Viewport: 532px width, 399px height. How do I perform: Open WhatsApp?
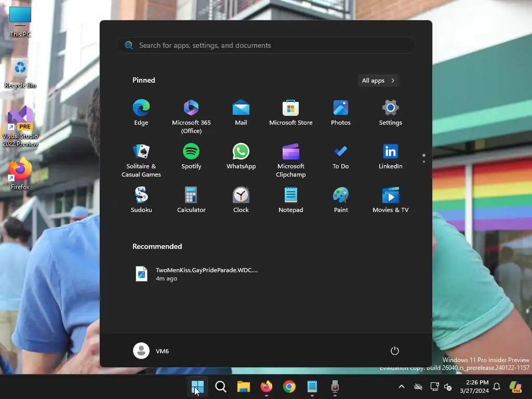tap(241, 157)
